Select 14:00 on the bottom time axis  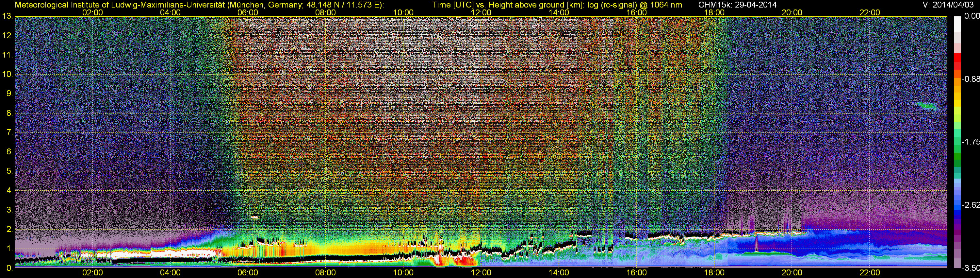click(559, 273)
